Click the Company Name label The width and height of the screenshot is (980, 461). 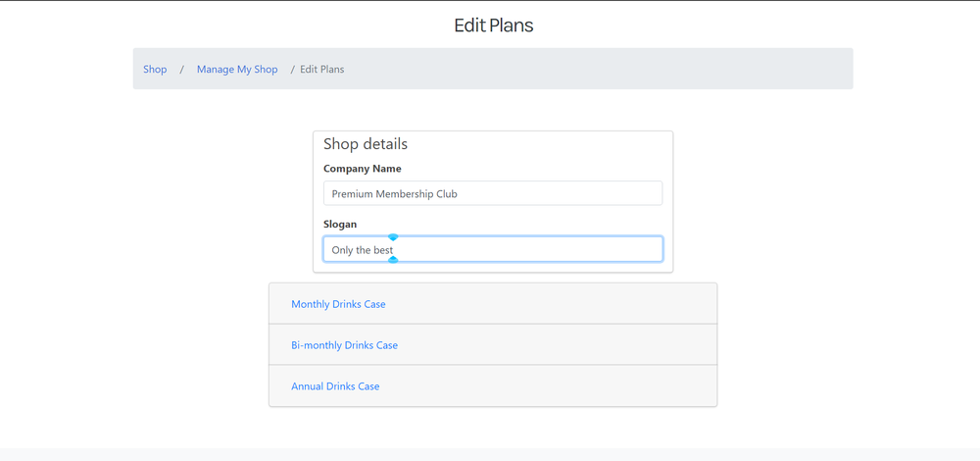(x=363, y=169)
